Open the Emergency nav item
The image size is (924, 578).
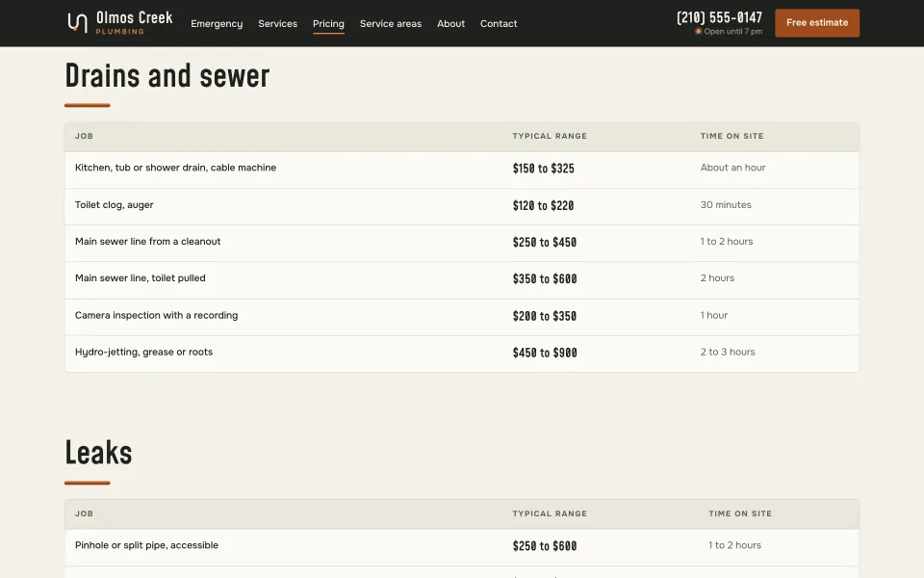[x=217, y=23]
